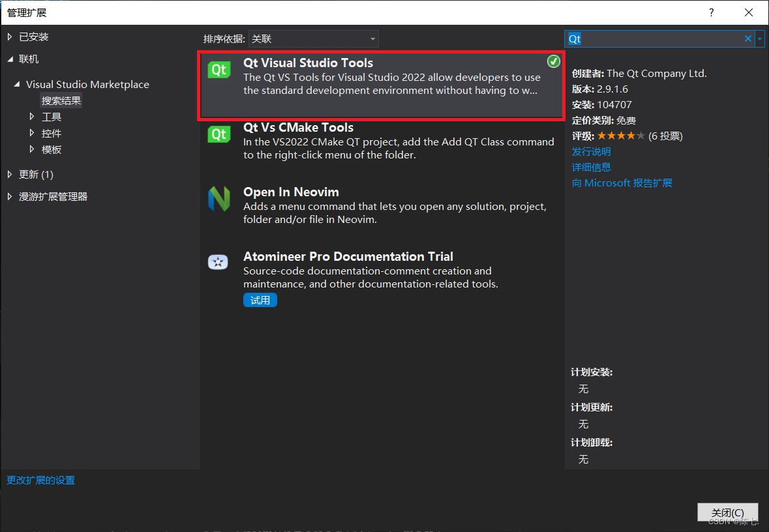Select 搜索结果 in the tree
769x532 pixels.
point(61,100)
